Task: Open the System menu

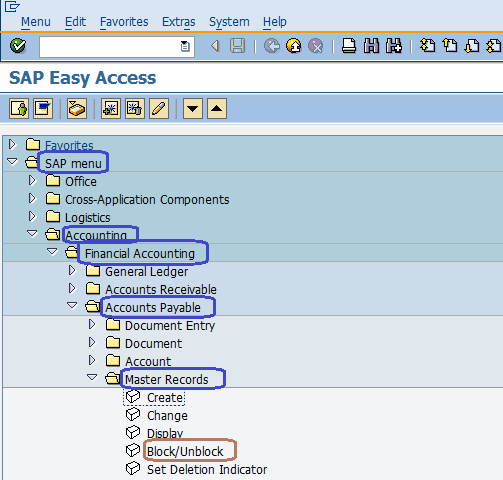Action: click(x=229, y=22)
